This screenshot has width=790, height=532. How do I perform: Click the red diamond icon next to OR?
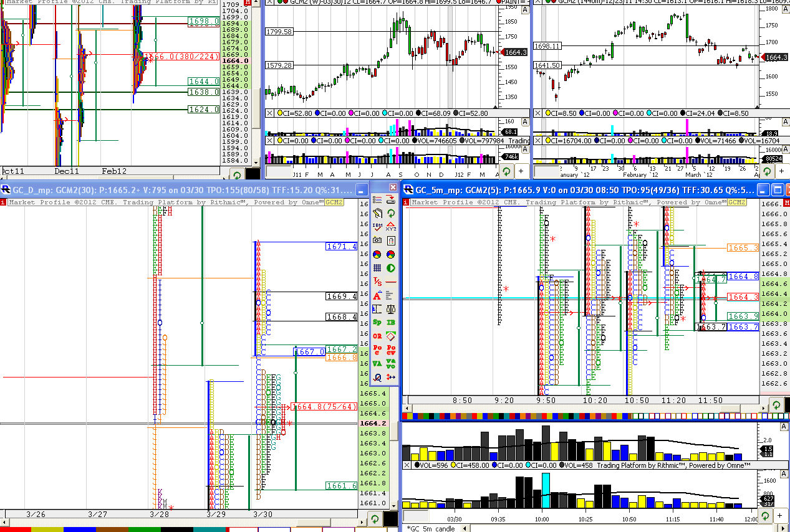point(391,336)
